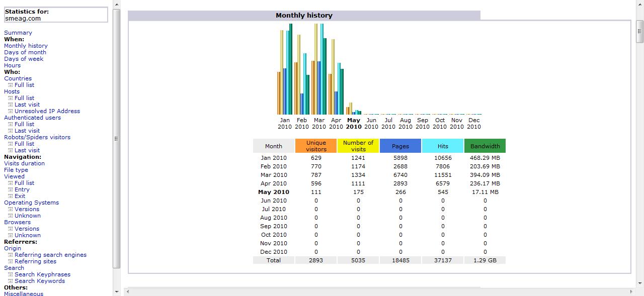This screenshot has height=296, width=644.
Task: Open the Entry pages link
Action: (22, 189)
